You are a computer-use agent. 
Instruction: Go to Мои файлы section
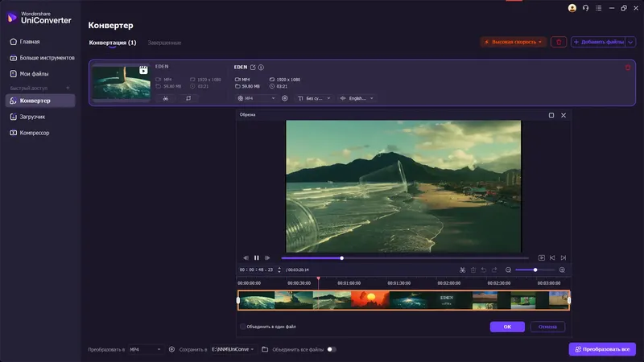(x=29, y=74)
